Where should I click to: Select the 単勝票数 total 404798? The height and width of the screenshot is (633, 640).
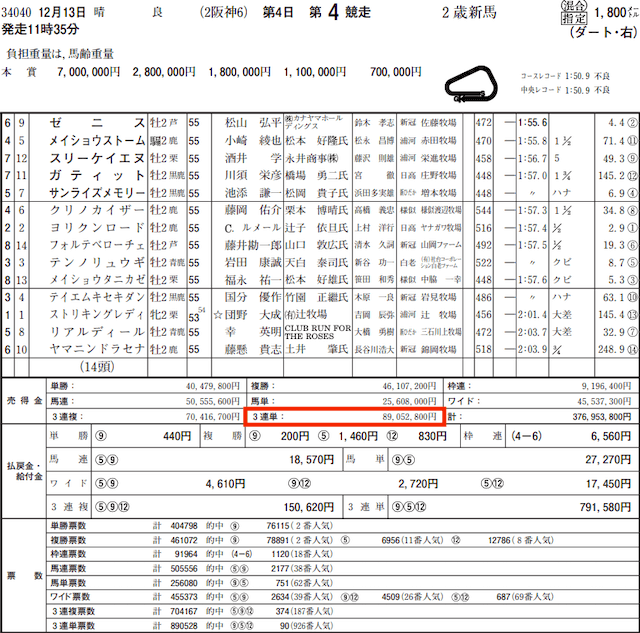(188, 525)
